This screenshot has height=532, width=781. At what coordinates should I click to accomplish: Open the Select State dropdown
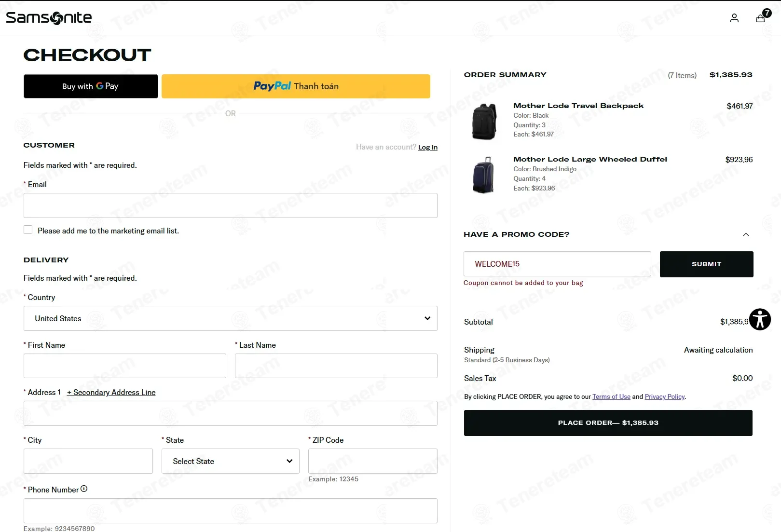231,461
